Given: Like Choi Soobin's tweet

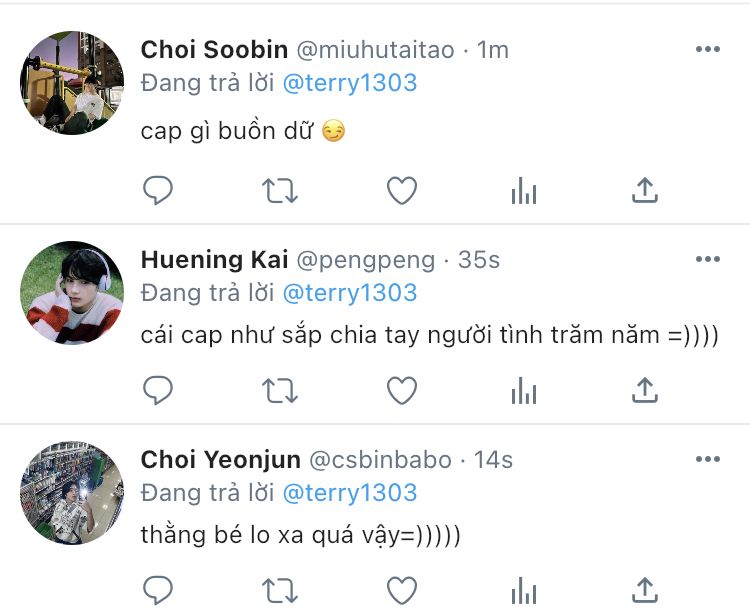Looking at the screenshot, I should point(402,190).
